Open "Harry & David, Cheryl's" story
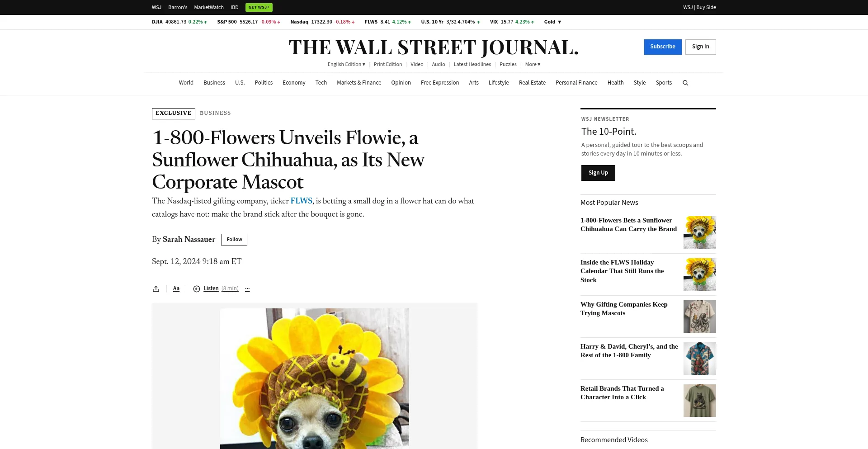This screenshot has height=449, width=868. pos(629,351)
